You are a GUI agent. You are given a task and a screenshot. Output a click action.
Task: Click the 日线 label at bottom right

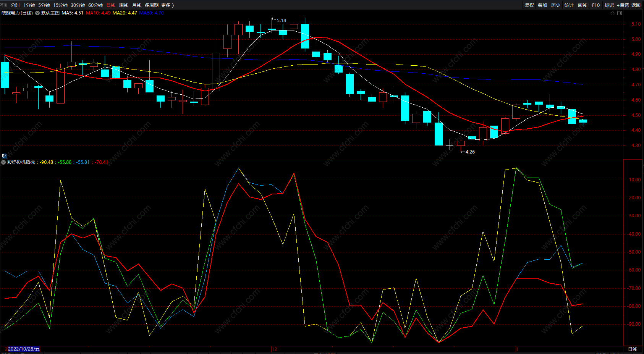point(633,349)
